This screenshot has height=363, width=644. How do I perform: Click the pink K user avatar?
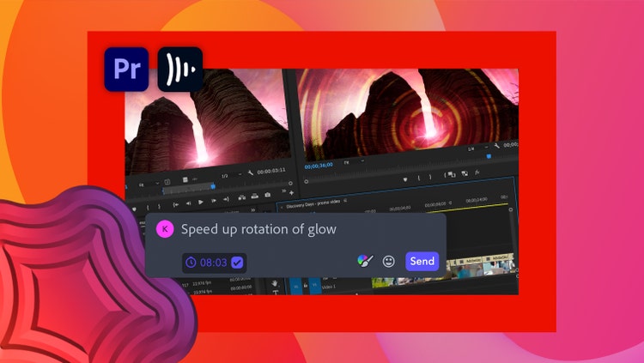click(x=165, y=229)
